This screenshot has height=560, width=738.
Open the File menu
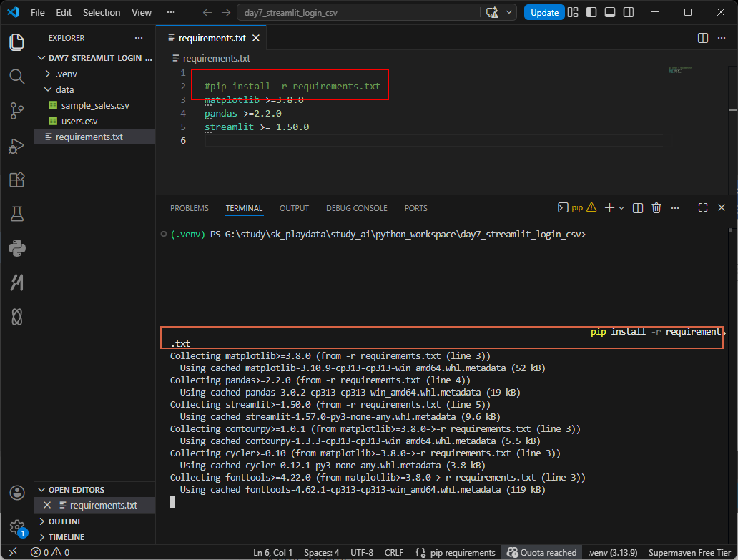tap(38, 12)
